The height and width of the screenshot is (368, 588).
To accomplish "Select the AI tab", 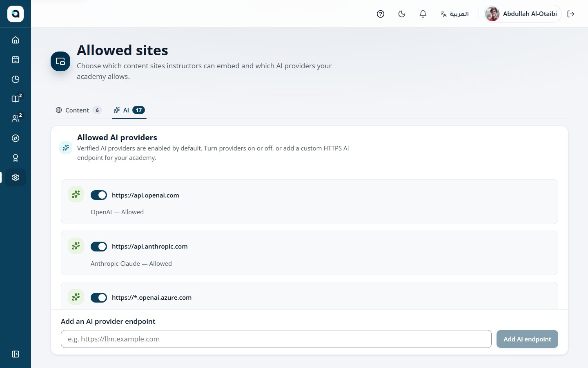I will click(x=129, y=110).
